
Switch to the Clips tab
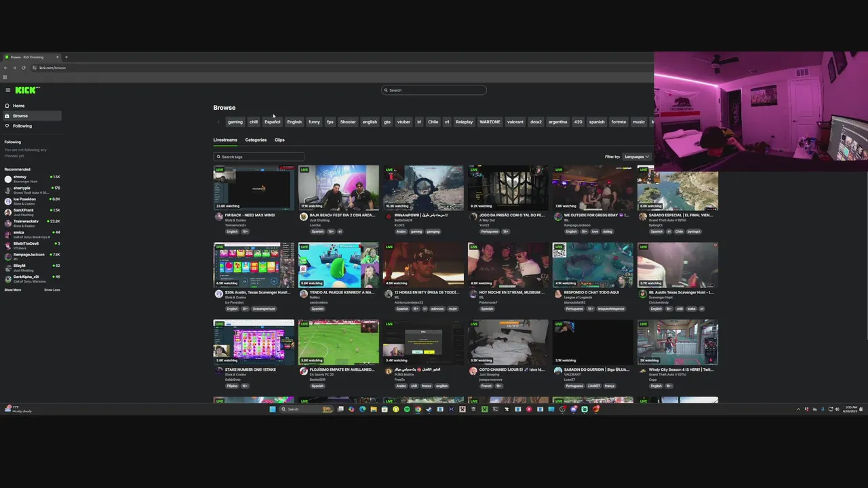point(279,140)
